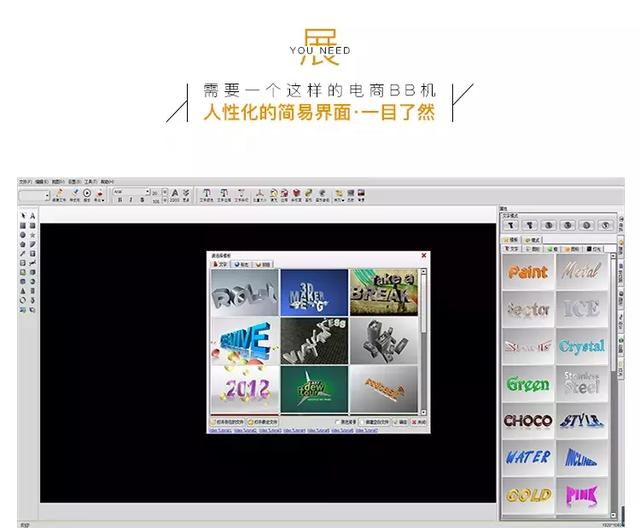
Task: Click the last text-mode button in properties panel
Action: 606,225
